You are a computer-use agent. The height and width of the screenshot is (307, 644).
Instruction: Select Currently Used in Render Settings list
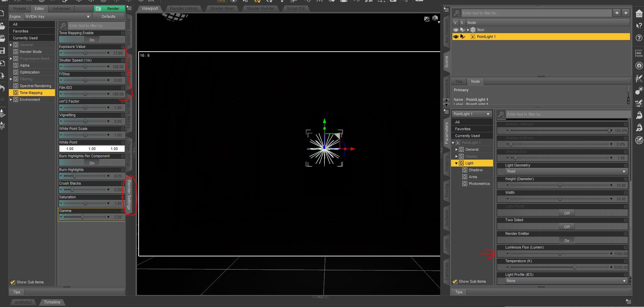tap(32, 38)
